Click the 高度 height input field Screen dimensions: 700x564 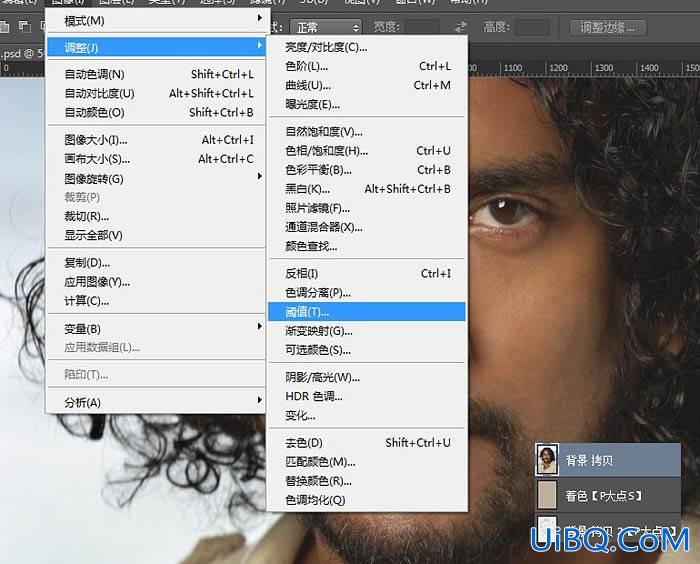coord(532,27)
